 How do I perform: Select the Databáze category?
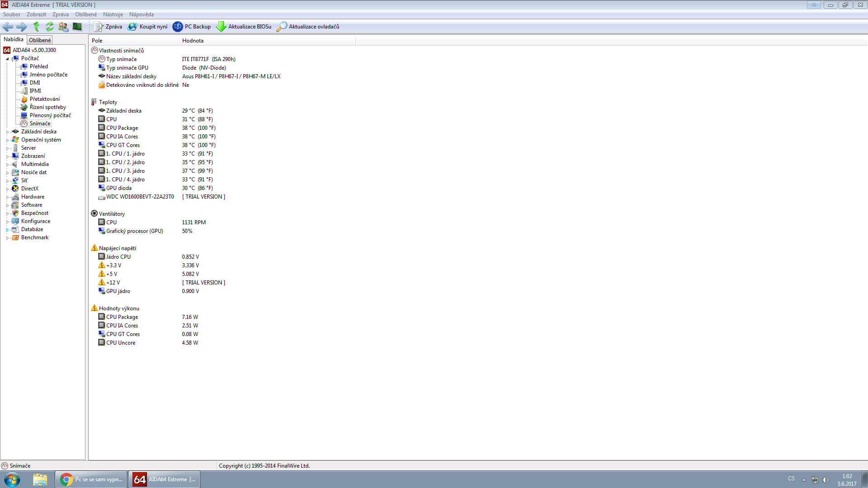[x=28, y=229]
